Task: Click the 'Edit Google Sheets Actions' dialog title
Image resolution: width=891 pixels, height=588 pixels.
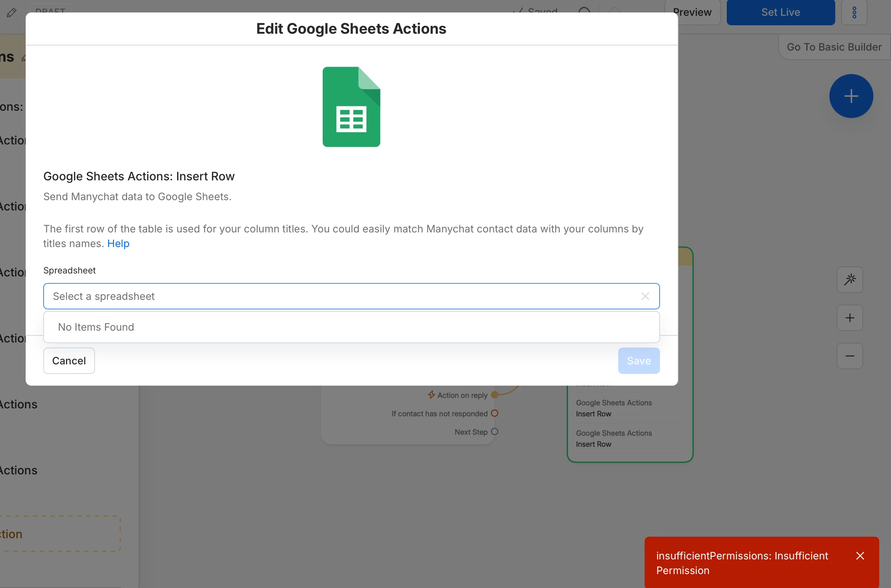Action: click(351, 29)
